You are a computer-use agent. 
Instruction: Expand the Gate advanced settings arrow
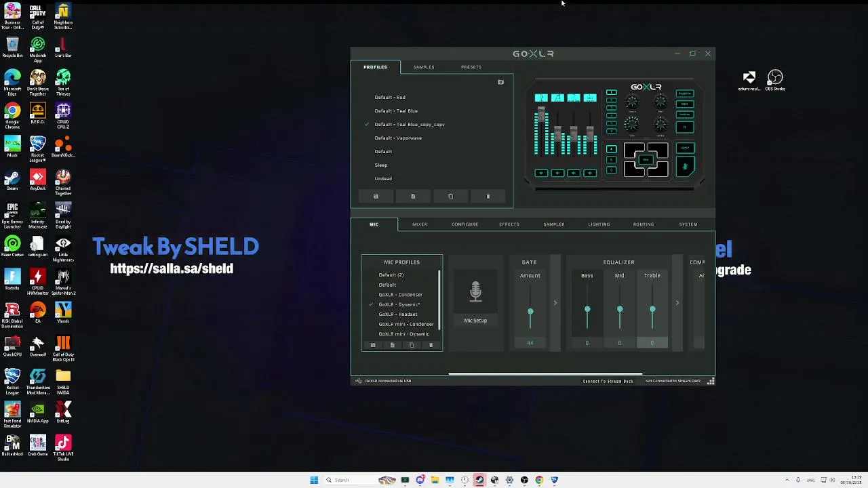click(x=555, y=303)
